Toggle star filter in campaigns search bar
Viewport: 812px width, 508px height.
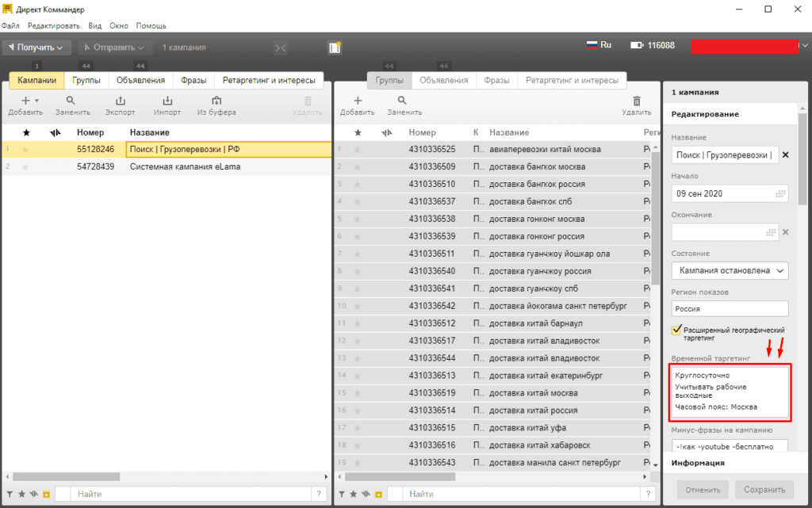point(21,494)
